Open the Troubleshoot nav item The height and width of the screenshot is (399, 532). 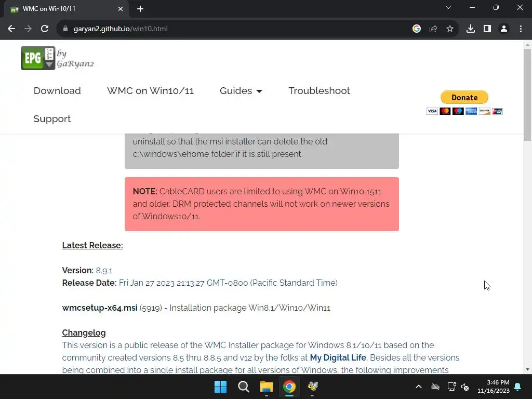[320, 90]
